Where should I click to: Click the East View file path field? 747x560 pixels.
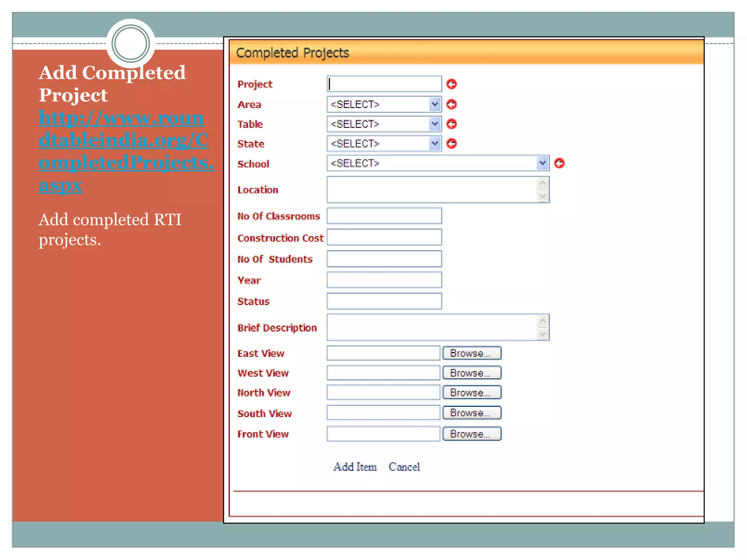(x=383, y=353)
